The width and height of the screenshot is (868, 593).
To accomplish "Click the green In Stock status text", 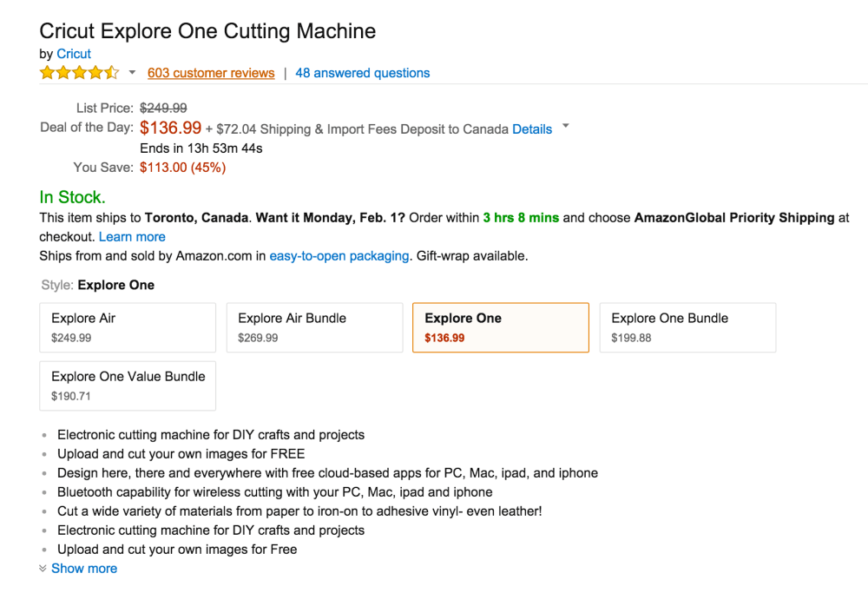I will point(72,197).
